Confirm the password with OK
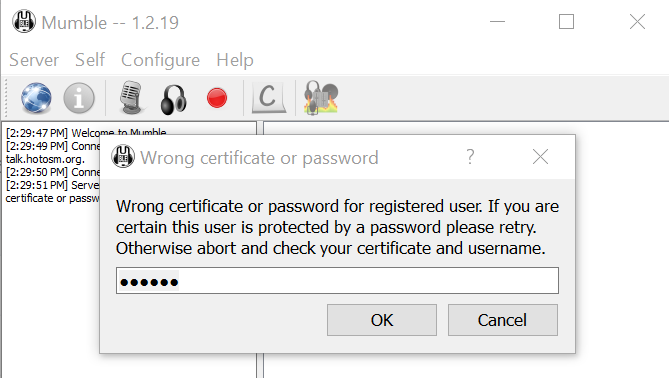 pyautogui.click(x=382, y=320)
